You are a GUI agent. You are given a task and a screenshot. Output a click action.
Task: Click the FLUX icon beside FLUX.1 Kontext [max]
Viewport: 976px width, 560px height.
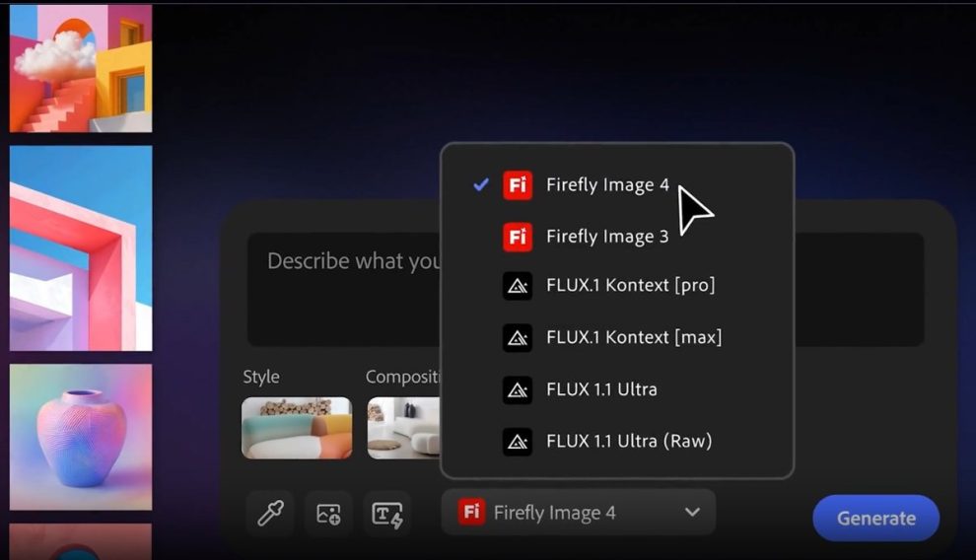pos(518,337)
